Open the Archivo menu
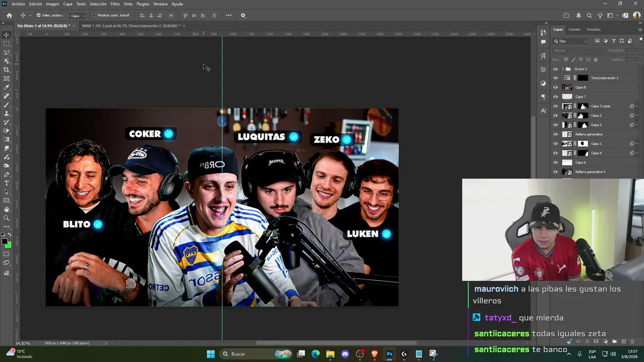This screenshot has height=362, width=644. (x=18, y=4)
